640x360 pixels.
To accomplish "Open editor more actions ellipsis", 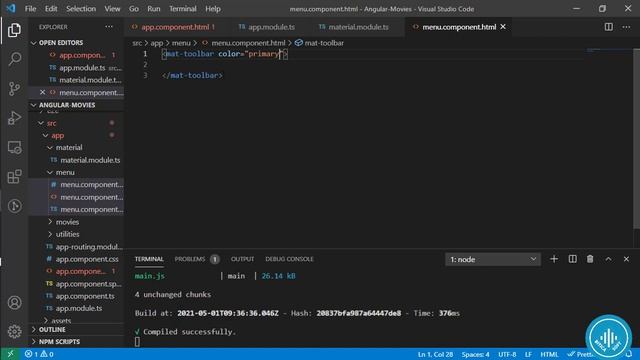I will [627, 27].
